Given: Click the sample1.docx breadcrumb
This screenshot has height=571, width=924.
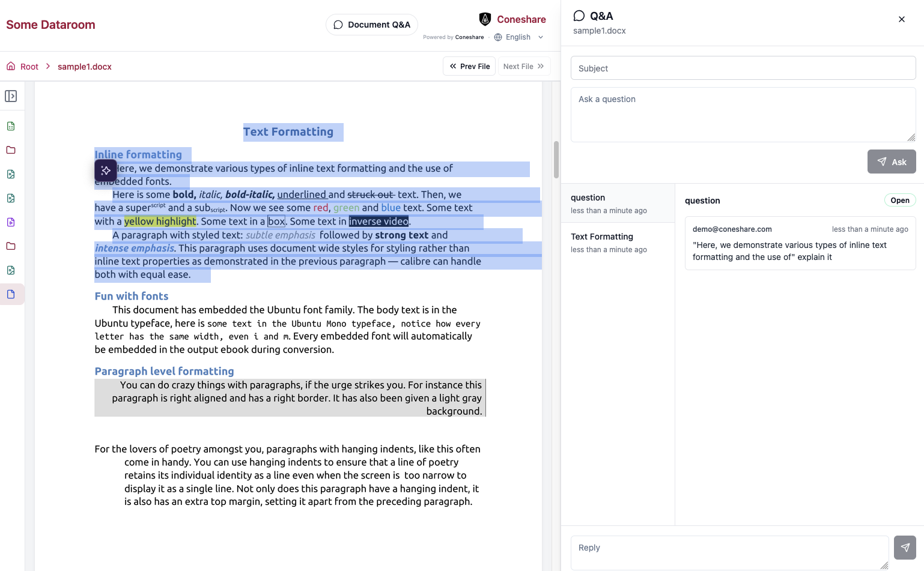Looking at the screenshot, I should [85, 67].
